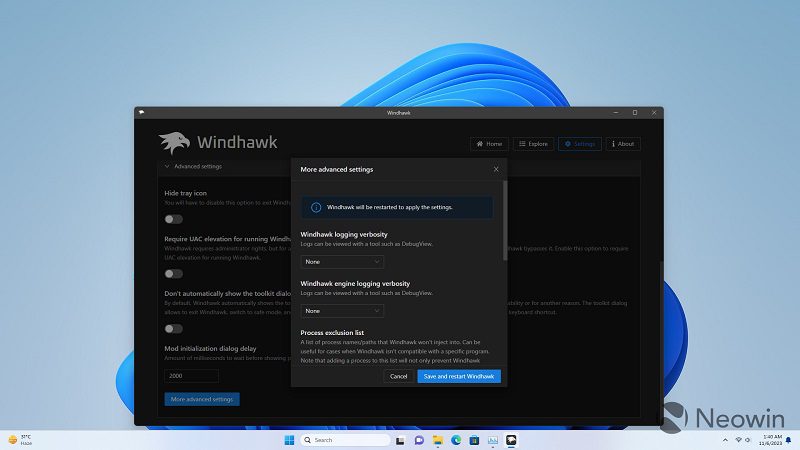Click the dialog's vertical scrollbar
The height and width of the screenshot is (450, 800).
pyautogui.click(x=504, y=220)
